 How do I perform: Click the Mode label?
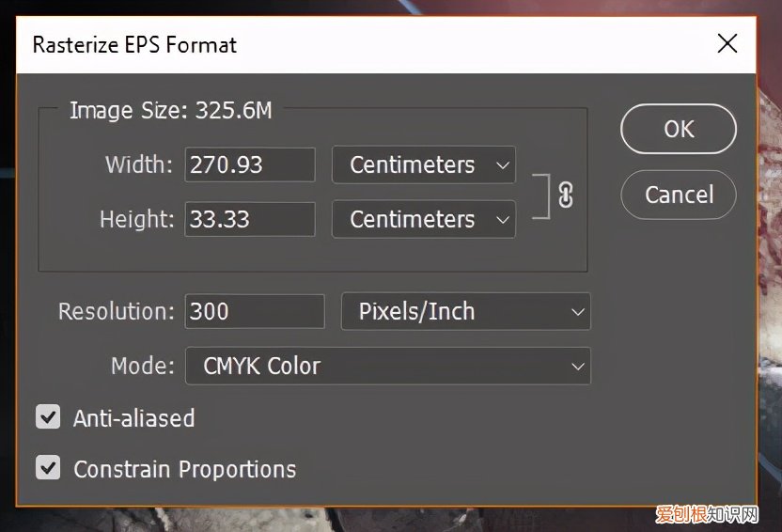point(143,366)
